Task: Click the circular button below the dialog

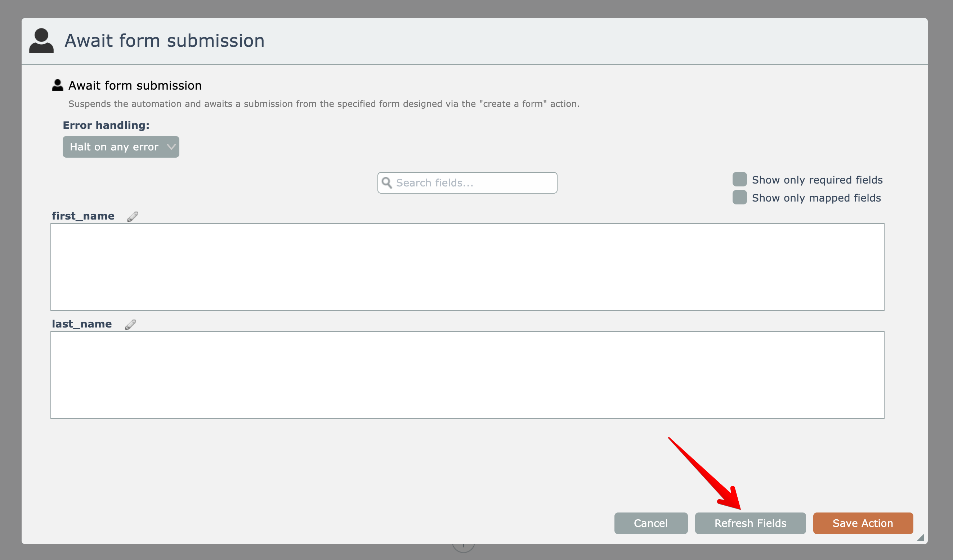Action: click(x=463, y=547)
